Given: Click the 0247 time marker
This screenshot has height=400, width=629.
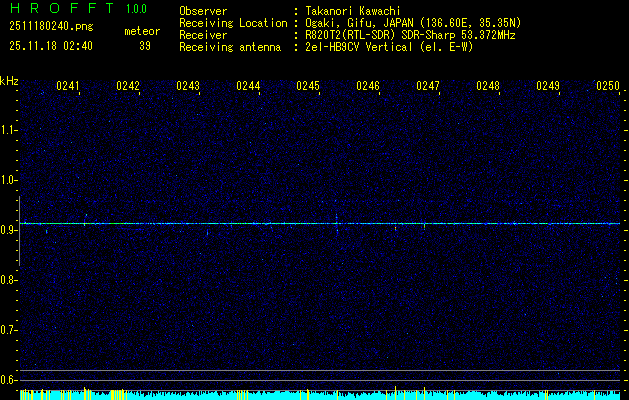Looking at the screenshot, I should point(428,85).
